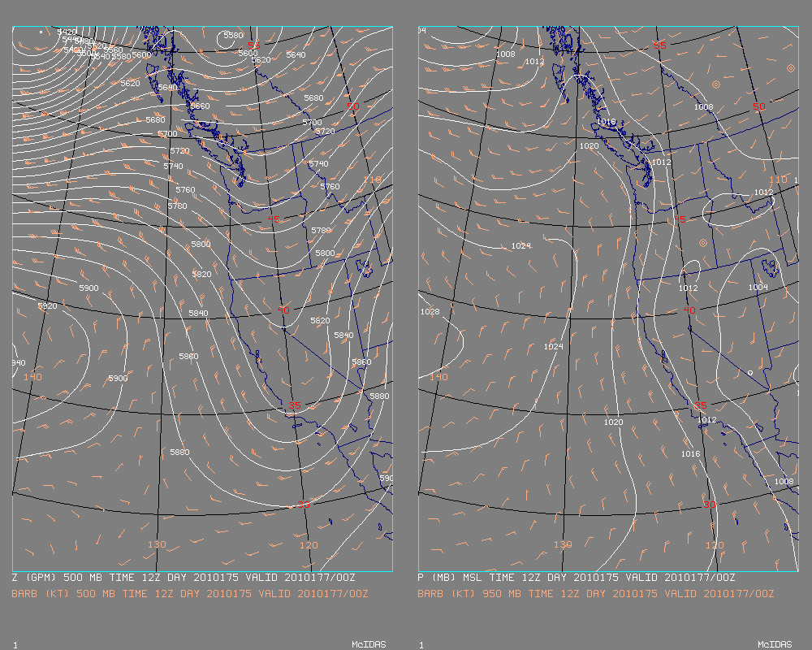
Task: Click red latitude 45 in the 500 MB panel
Action: click(274, 219)
